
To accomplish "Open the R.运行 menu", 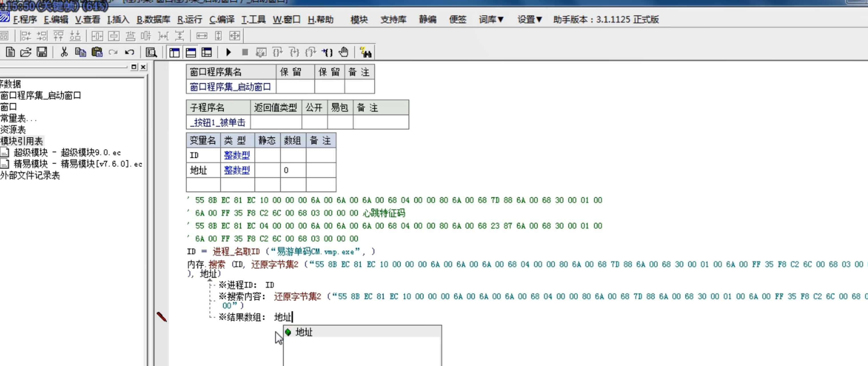I will 190,20.
